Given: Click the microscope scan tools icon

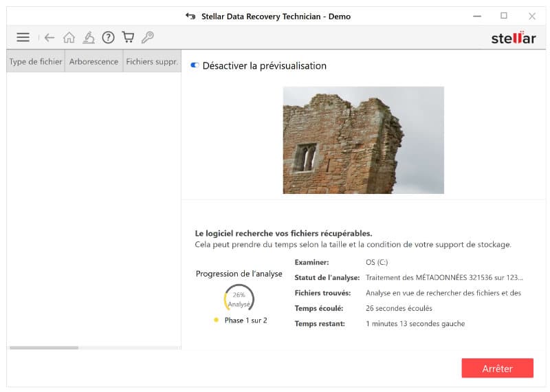Looking at the screenshot, I should tap(89, 38).
